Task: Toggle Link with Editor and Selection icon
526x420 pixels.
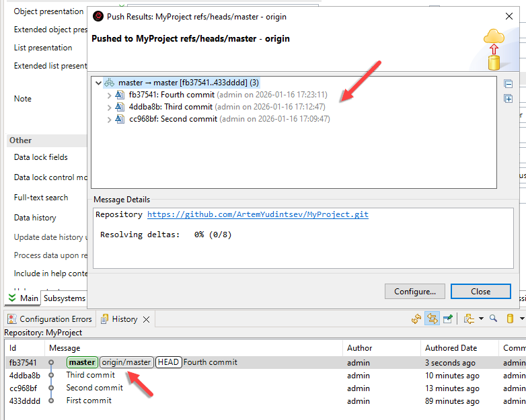Action: pos(432,319)
